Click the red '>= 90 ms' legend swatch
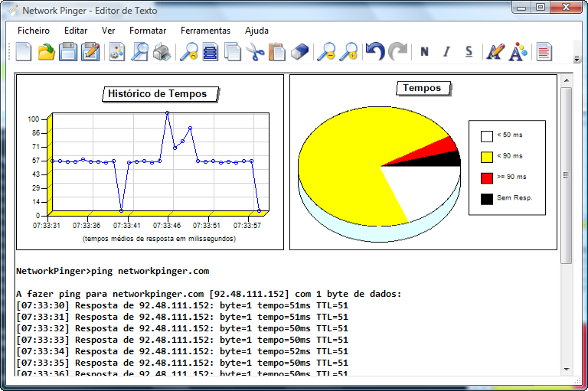The width and height of the screenshot is (588, 391). (487, 178)
